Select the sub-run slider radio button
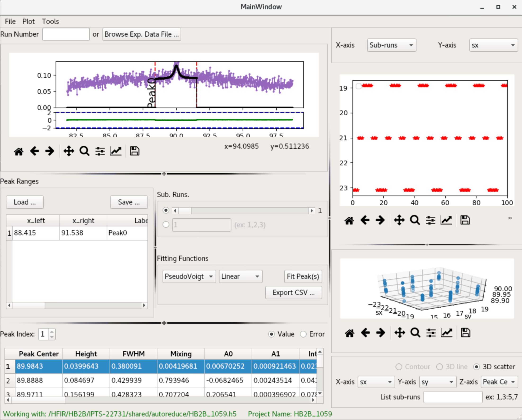Screen dimensions: 522x420 coord(166,210)
